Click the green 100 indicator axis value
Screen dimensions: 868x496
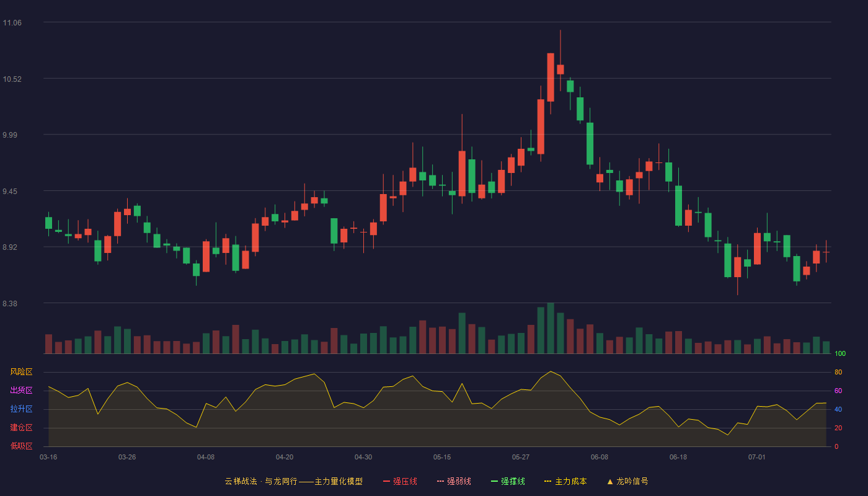[x=840, y=353]
